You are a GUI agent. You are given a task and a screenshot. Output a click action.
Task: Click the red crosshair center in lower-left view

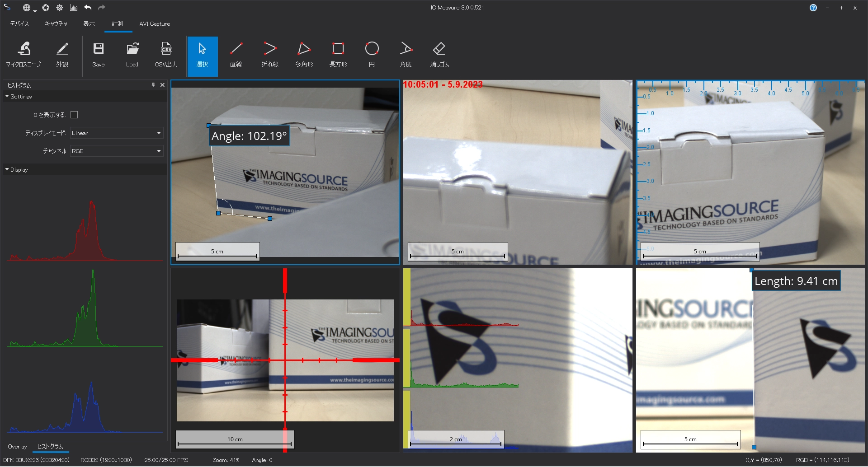285,360
